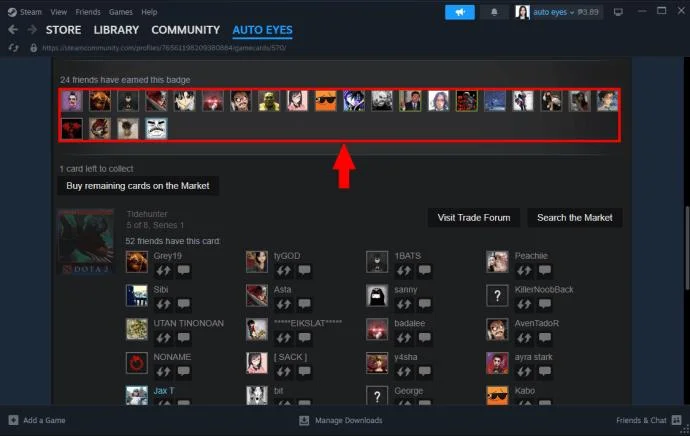This screenshot has height=436, width=690.
Task: Open the AUTO EYES profile tab
Action: [262, 30]
